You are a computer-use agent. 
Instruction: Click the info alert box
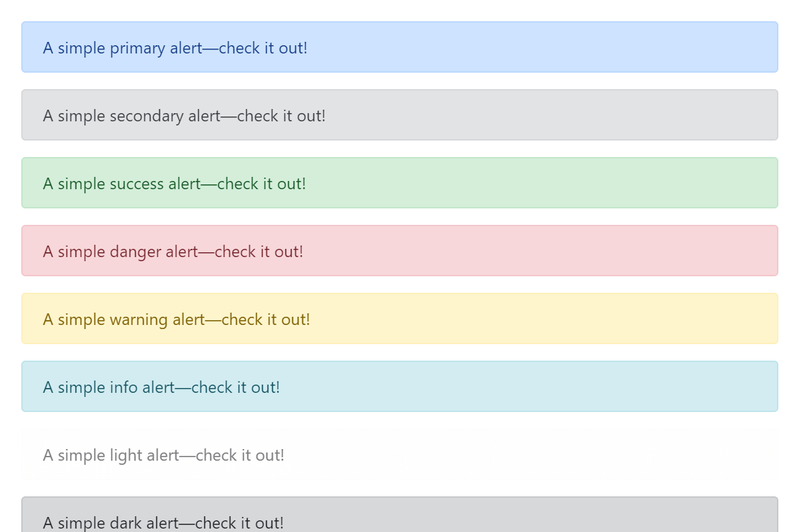tap(400, 386)
